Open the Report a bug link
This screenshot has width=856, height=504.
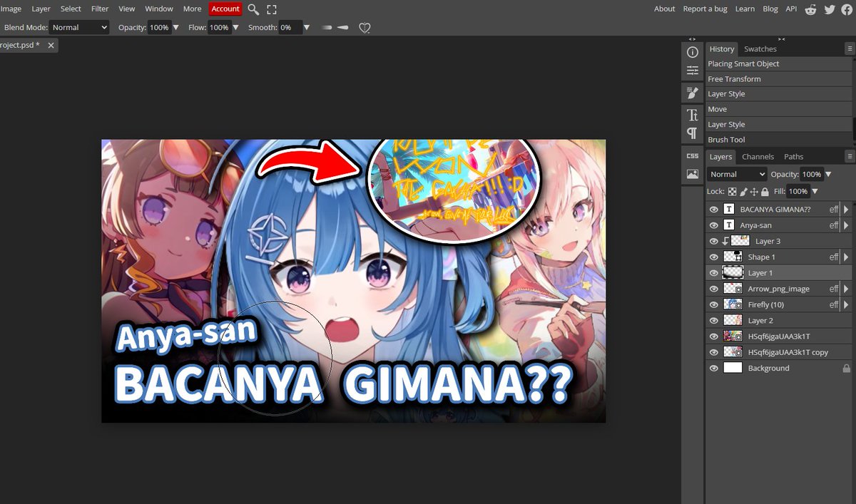(x=705, y=9)
